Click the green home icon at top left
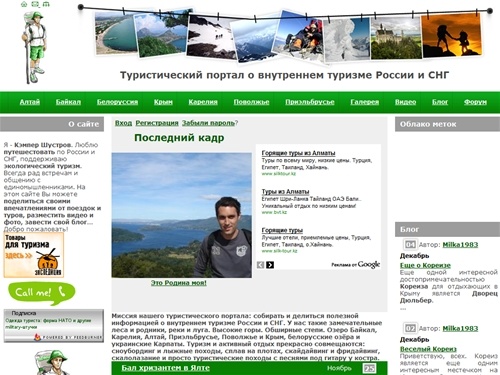This screenshot has width=500, height=375. pyautogui.click(x=24, y=4)
